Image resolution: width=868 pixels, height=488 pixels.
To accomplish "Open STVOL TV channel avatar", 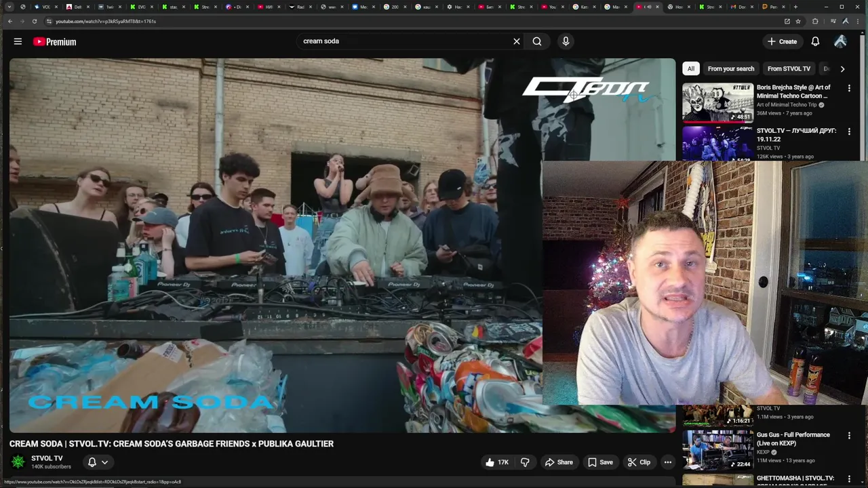I will [18, 462].
